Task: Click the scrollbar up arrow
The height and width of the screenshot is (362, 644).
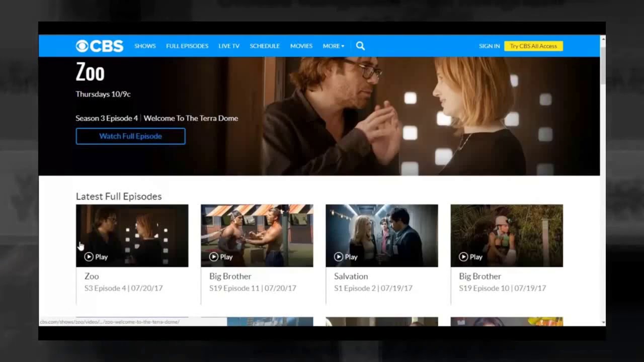Action: (x=603, y=39)
